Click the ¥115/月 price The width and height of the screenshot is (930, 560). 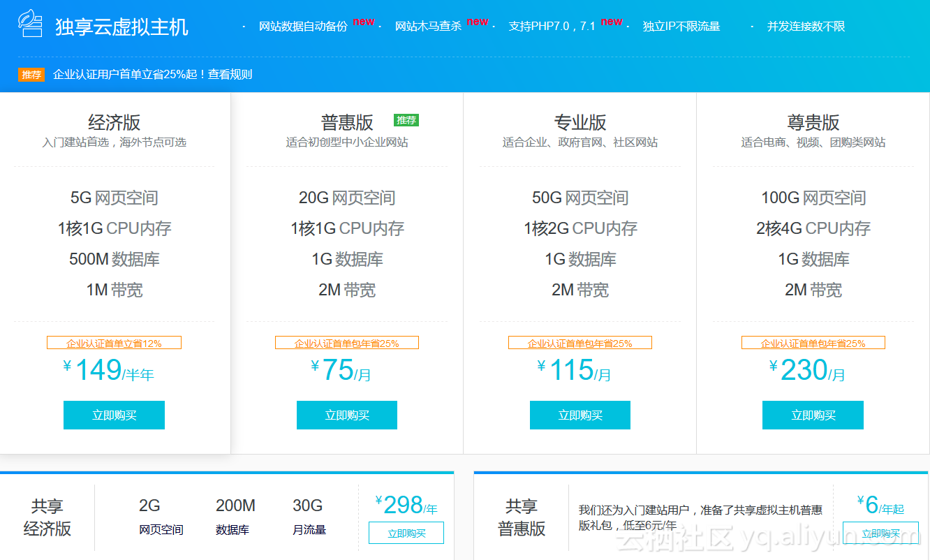coord(574,370)
